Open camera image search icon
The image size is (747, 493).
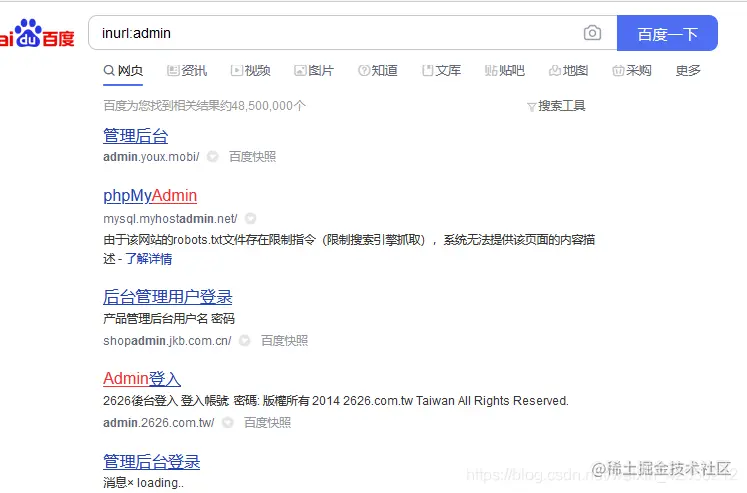[592, 33]
